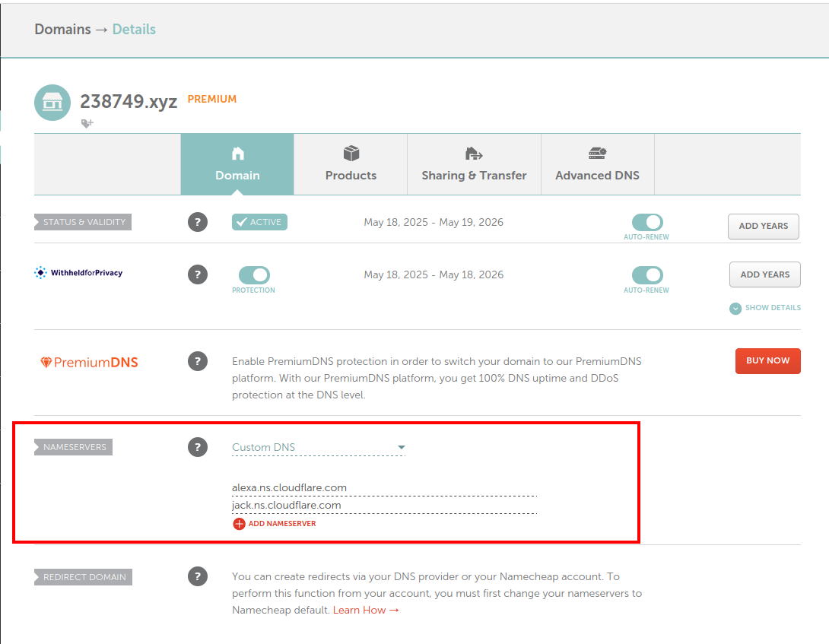Click the Redirect Domain label
Screen dimensions: 829x644
coord(84,577)
